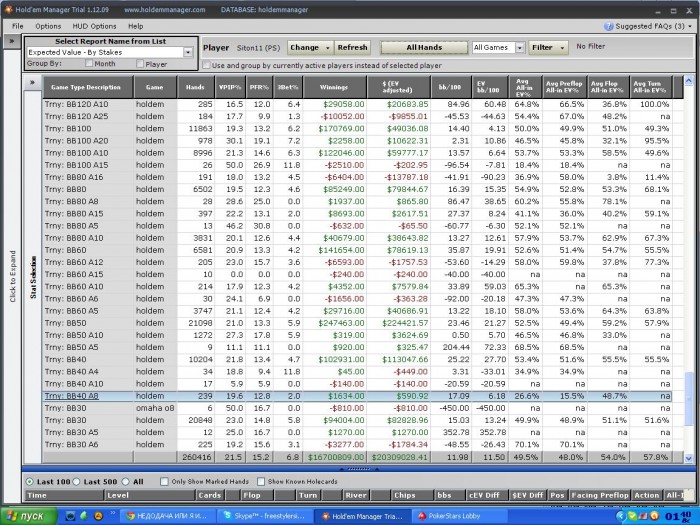Open the Options menu
Viewport: 700px width, 525px height.
coord(48,26)
